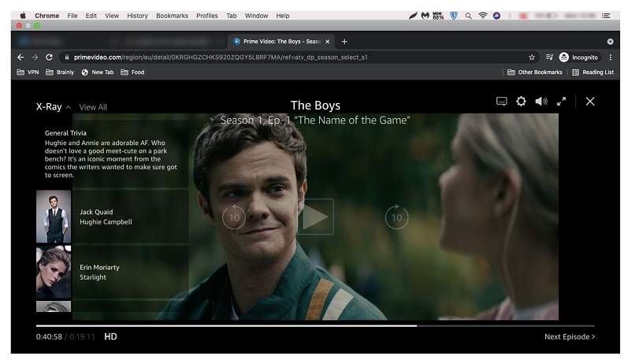Open subtitles and audio menu icon
This screenshot has height=364, width=635.
tap(501, 101)
